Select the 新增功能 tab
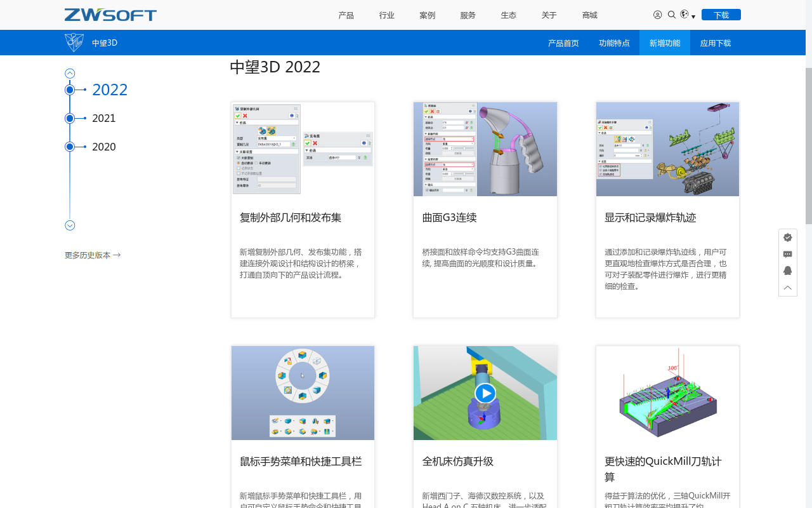The height and width of the screenshot is (508, 812). [x=665, y=43]
